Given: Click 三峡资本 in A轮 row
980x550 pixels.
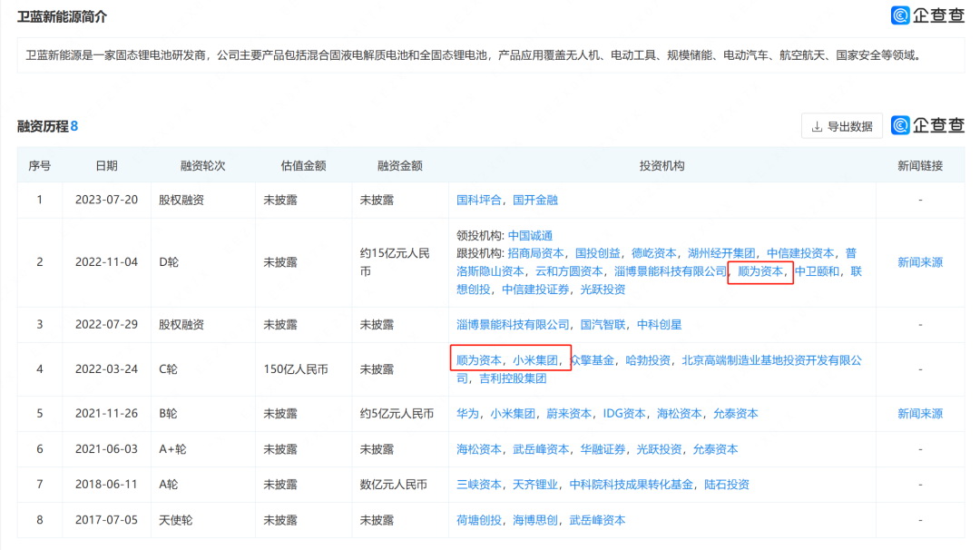Looking at the screenshot, I should [x=479, y=485].
